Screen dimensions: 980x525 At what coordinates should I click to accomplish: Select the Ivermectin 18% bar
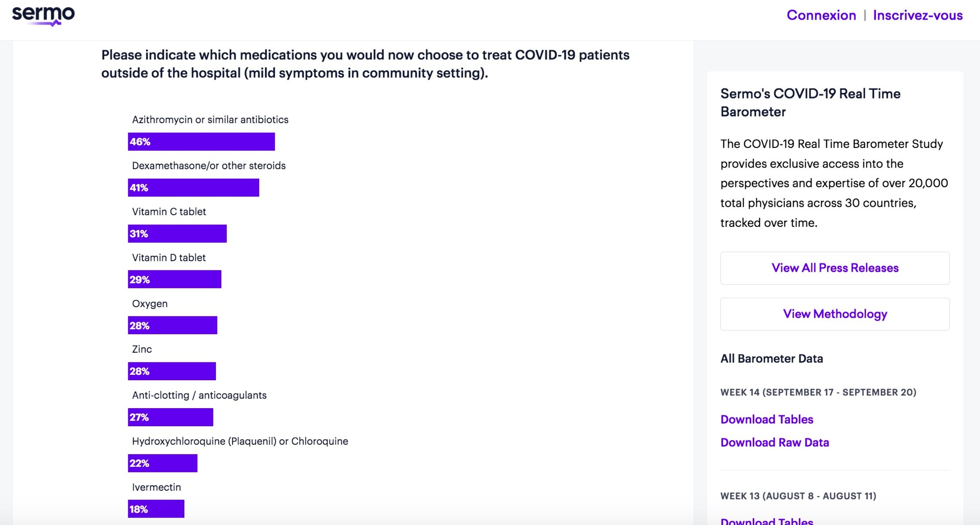pyautogui.click(x=156, y=509)
